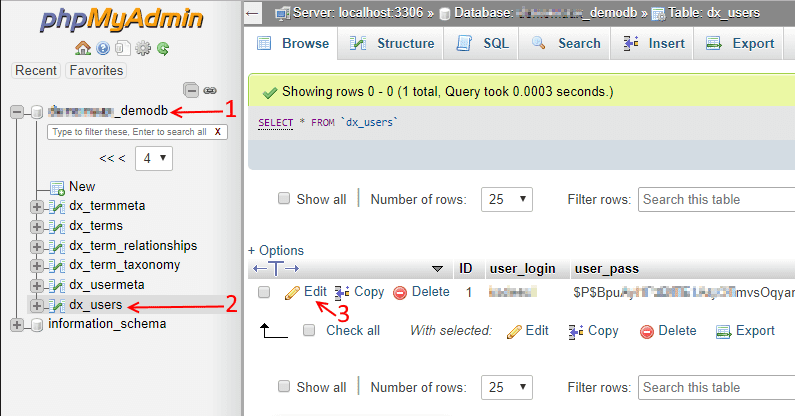This screenshot has width=795, height=416.
Task: Sort by the ID column header
Action: click(465, 269)
